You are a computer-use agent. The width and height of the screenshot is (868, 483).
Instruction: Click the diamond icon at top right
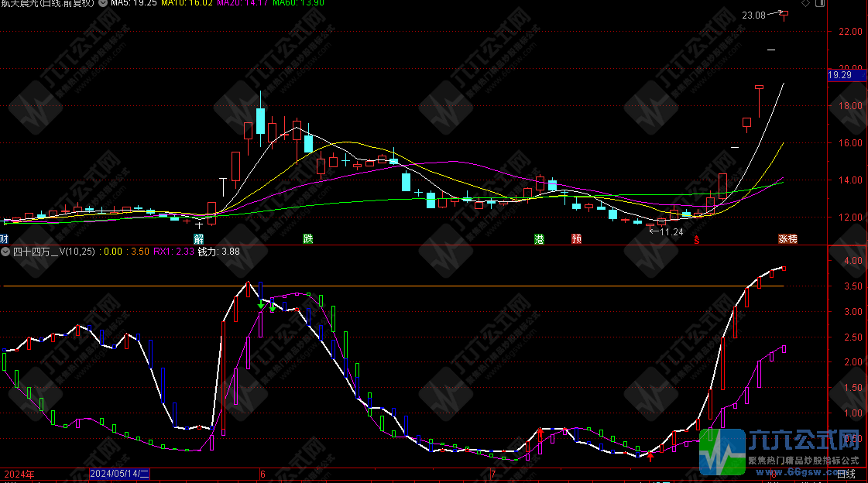click(x=805, y=4)
